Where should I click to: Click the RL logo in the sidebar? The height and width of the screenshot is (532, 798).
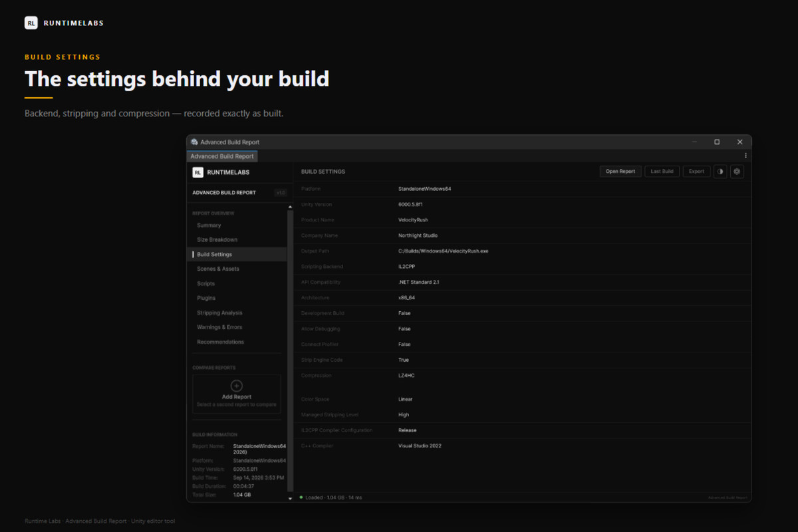[198, 172]
